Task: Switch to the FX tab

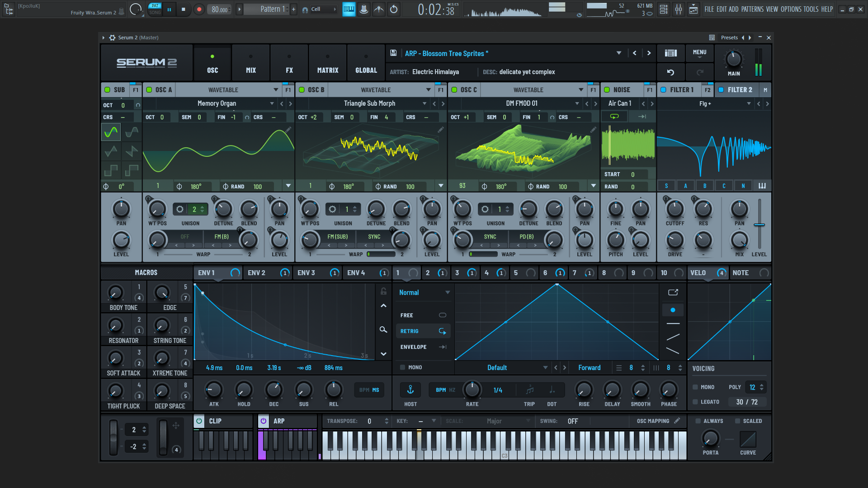Action: pos(289,63)
